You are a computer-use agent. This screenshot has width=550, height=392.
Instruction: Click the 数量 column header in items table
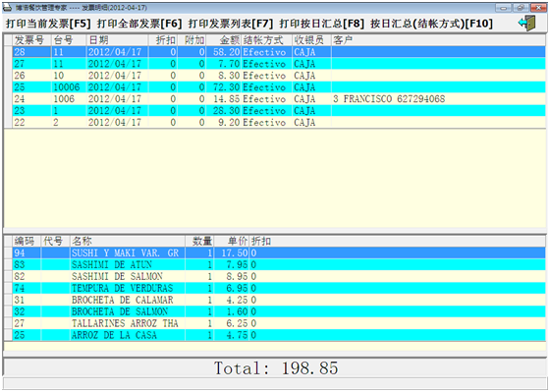pyautogui.click(x=199, y=241)
